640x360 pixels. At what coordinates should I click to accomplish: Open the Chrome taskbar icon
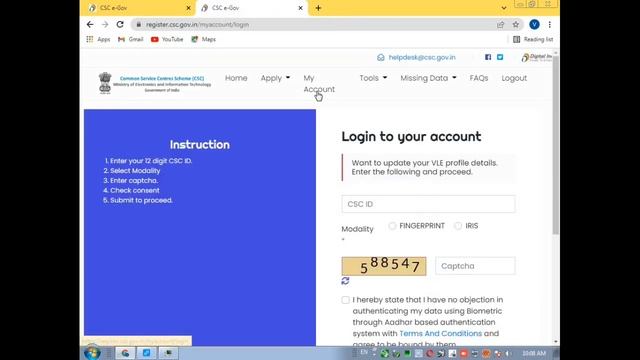pos(125,353)
